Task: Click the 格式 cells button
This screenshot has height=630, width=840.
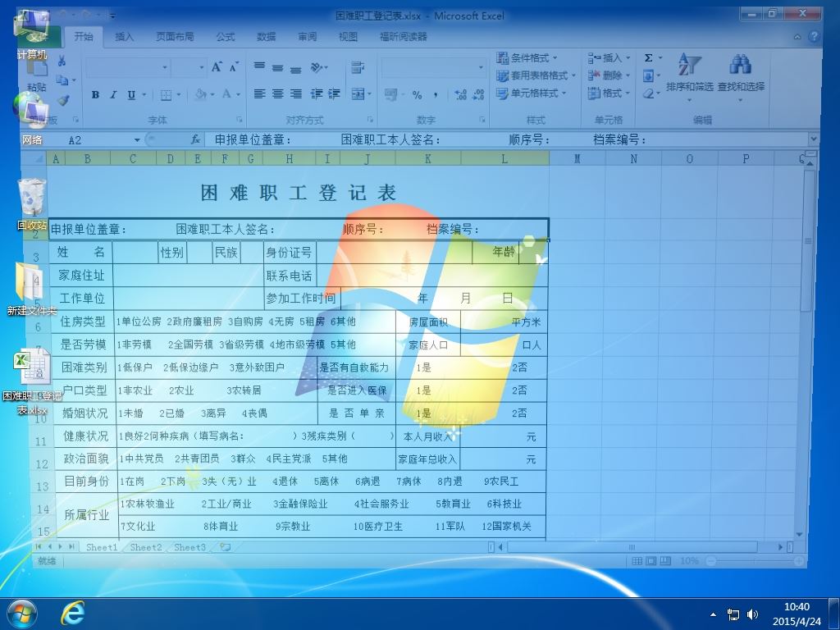Action: coord(609,94)
